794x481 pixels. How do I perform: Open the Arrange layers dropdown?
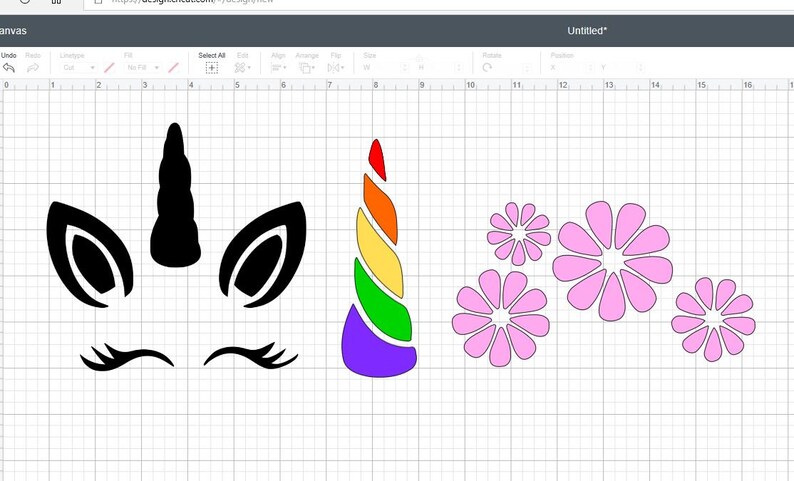coord(307,68)
